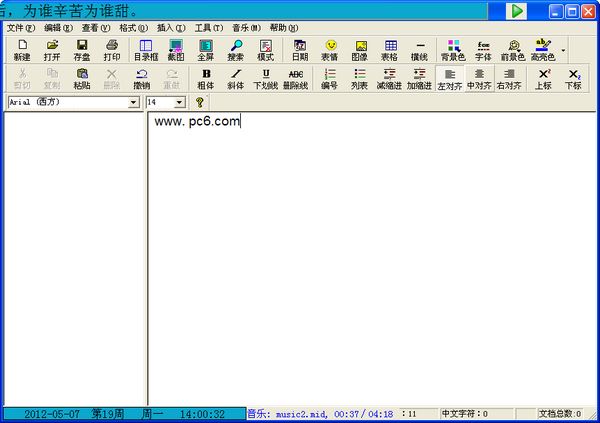The image size is (600, 423).
Task: Align text left with 左对齐
Action: click(x=450, y=78)
